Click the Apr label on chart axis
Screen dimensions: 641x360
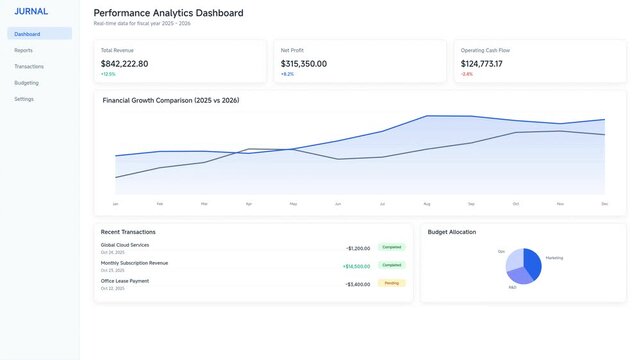[249, 203]
